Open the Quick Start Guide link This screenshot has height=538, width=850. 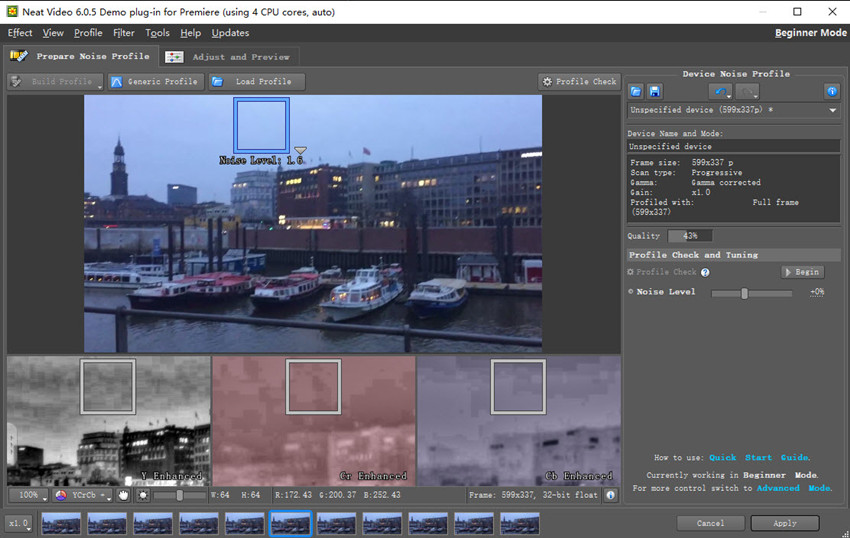(x=759, y=458)
